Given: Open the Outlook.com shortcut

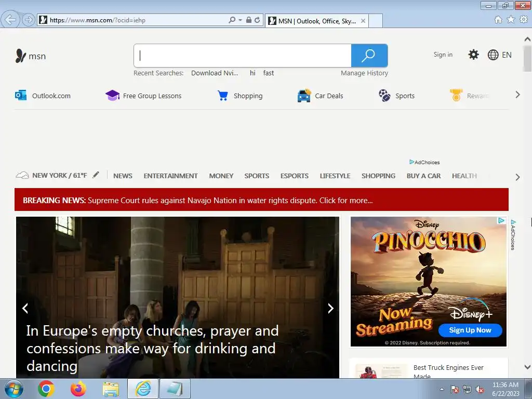Looking at the screenshot, I should [43, 96].
